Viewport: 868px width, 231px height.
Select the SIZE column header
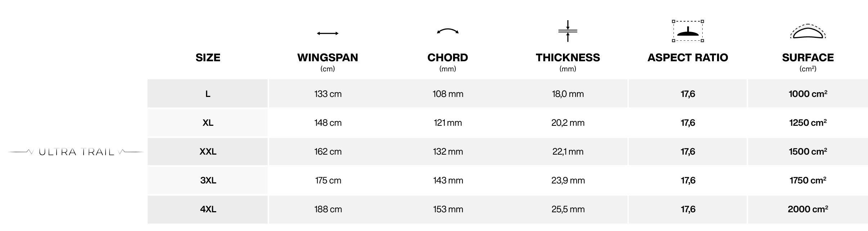coord(208,58)
